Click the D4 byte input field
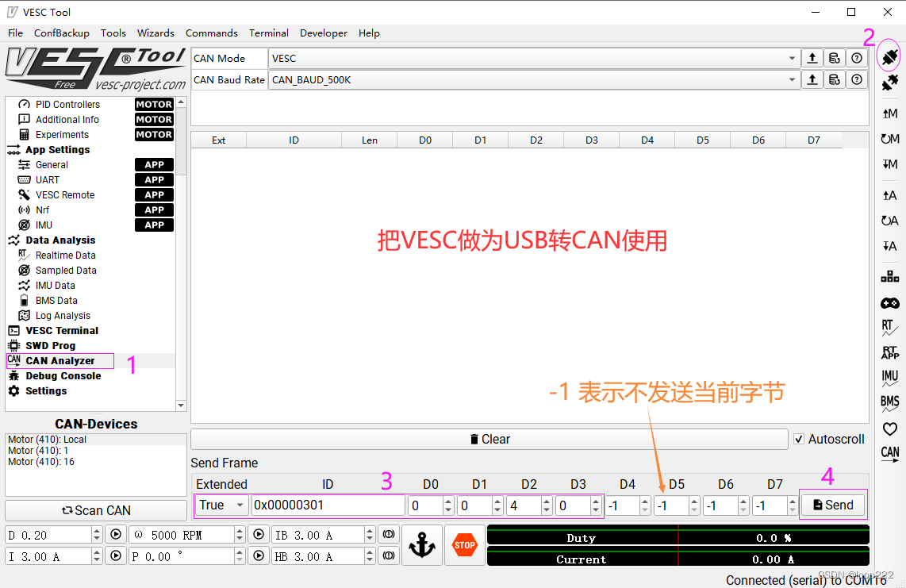This screenshot has width=906, height=588. (x=622, y=505)
